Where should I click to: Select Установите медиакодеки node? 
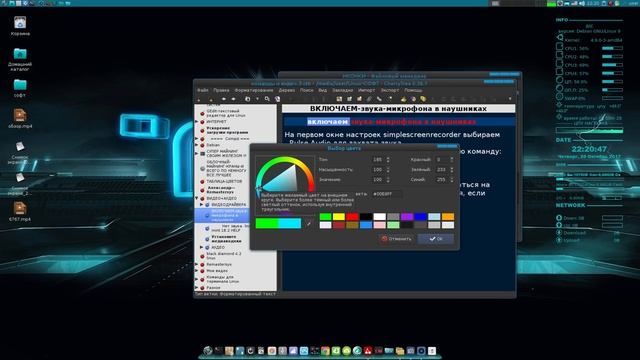pyautogui.click(x=226, y=239)
